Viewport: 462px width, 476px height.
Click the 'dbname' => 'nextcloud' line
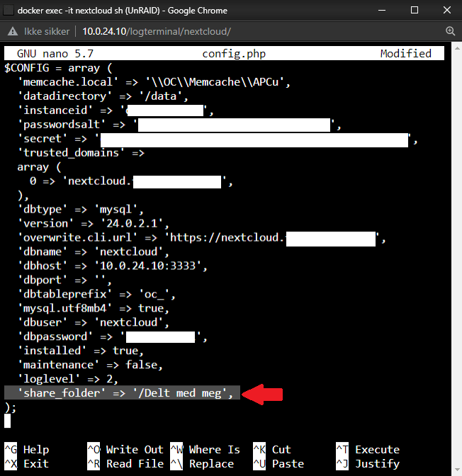94,251
